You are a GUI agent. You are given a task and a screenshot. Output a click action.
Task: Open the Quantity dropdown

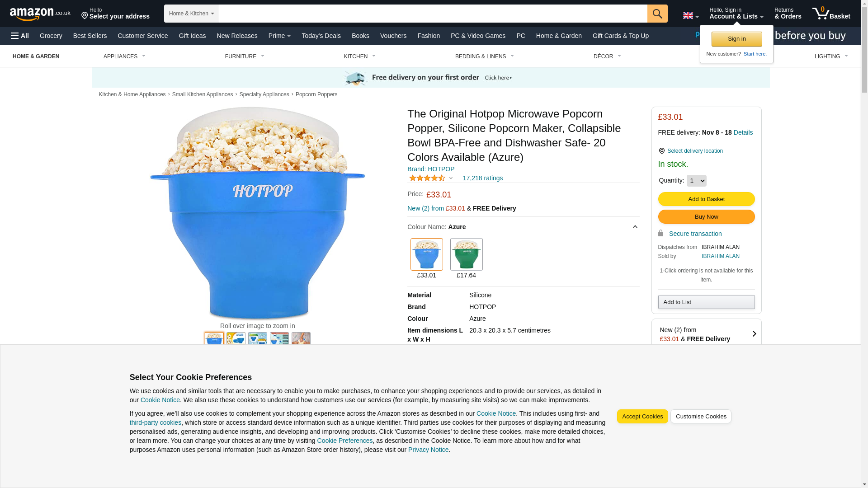(696, 181)
